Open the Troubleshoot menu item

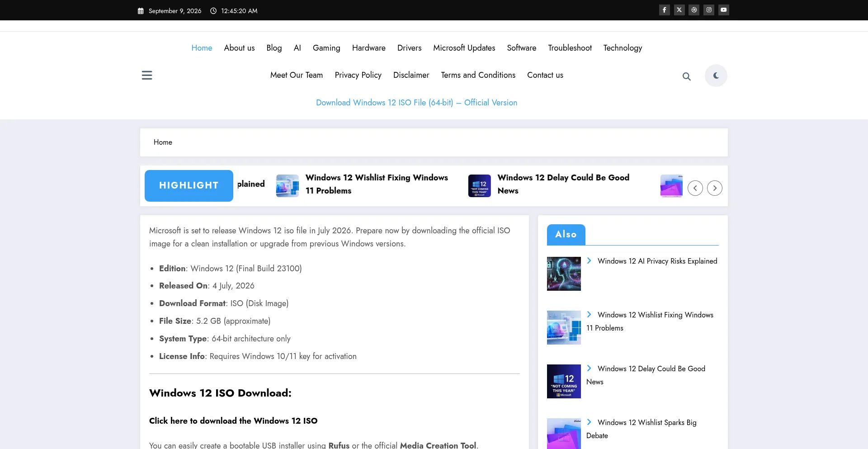(x=570, y=48)
